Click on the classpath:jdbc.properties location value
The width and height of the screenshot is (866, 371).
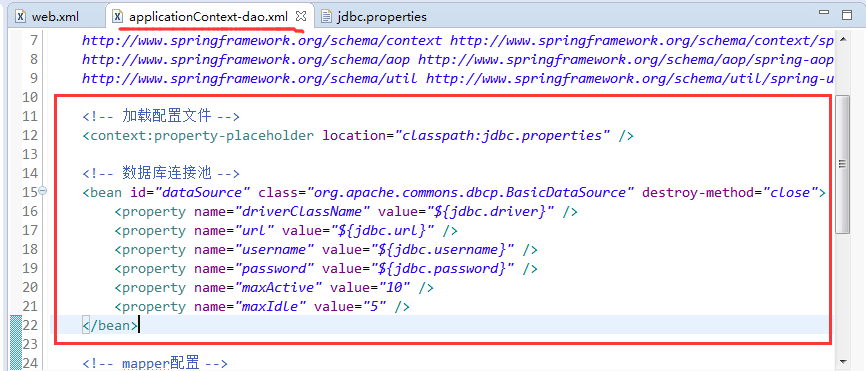click(x=503, y=136)
